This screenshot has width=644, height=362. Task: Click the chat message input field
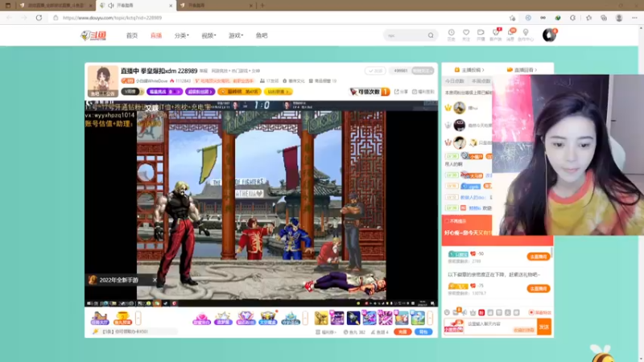tap(500, 327)
